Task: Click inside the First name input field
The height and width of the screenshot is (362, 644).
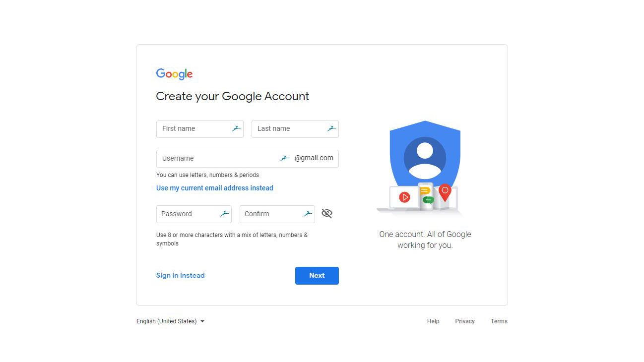Action: tap(193, 128)
